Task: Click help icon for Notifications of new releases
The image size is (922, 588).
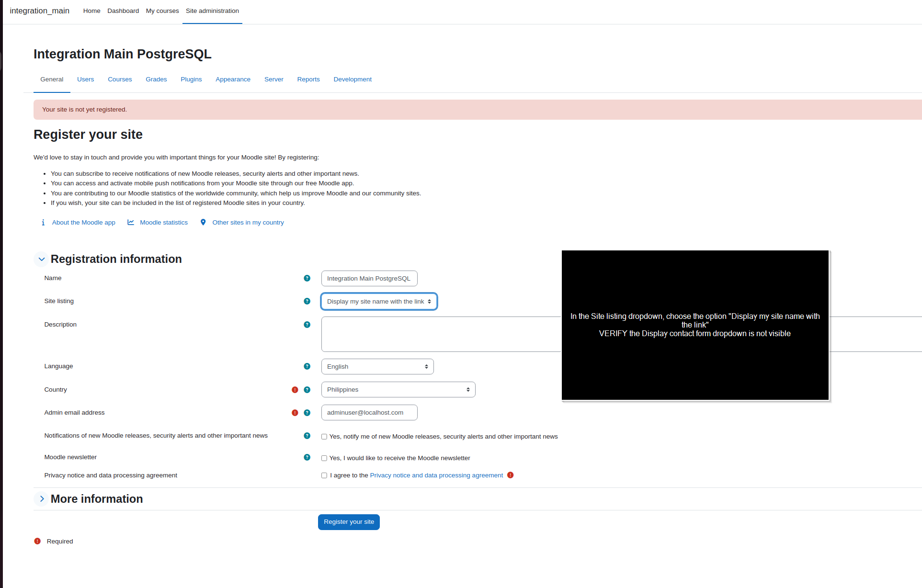Action: (307, 436)
